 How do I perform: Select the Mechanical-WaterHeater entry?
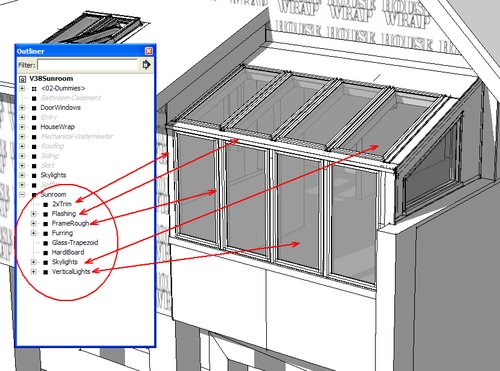tap(77, 136)
